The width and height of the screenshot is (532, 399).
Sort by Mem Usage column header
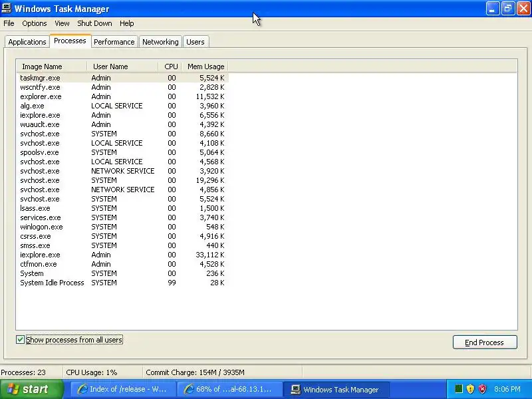pos(205,66)
